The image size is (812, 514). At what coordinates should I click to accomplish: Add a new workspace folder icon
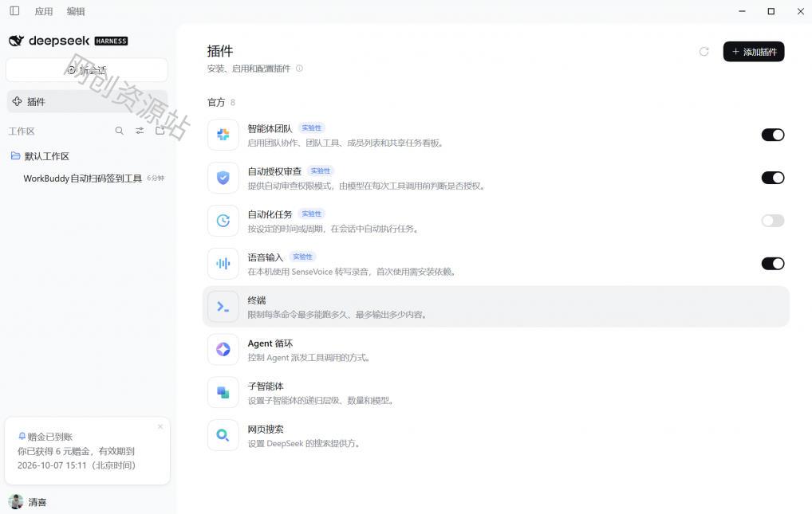tap(160, 131)
